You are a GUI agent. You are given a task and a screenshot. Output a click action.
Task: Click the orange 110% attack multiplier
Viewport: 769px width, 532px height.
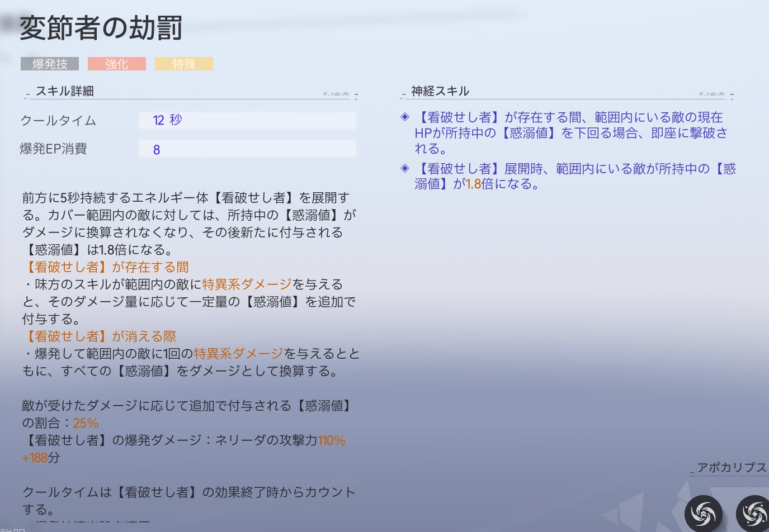point(331,440)
